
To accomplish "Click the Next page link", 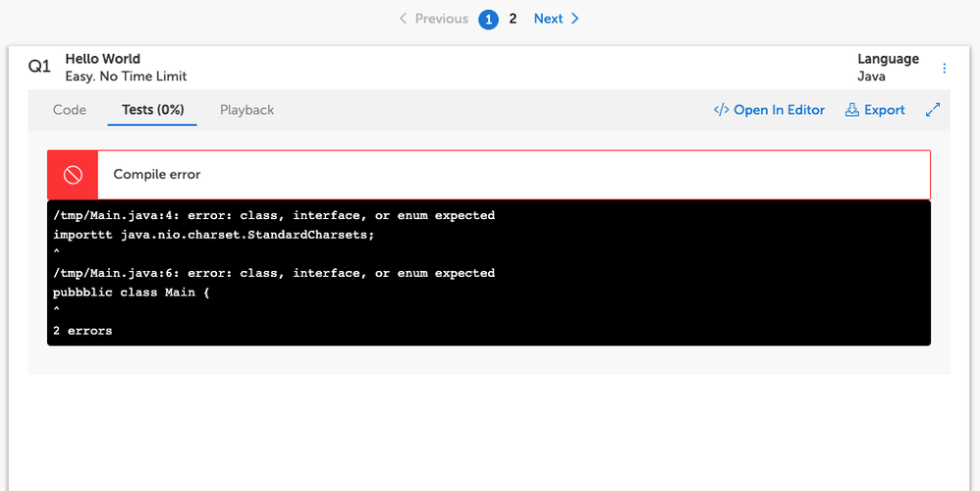I will [x=548, y=19].
